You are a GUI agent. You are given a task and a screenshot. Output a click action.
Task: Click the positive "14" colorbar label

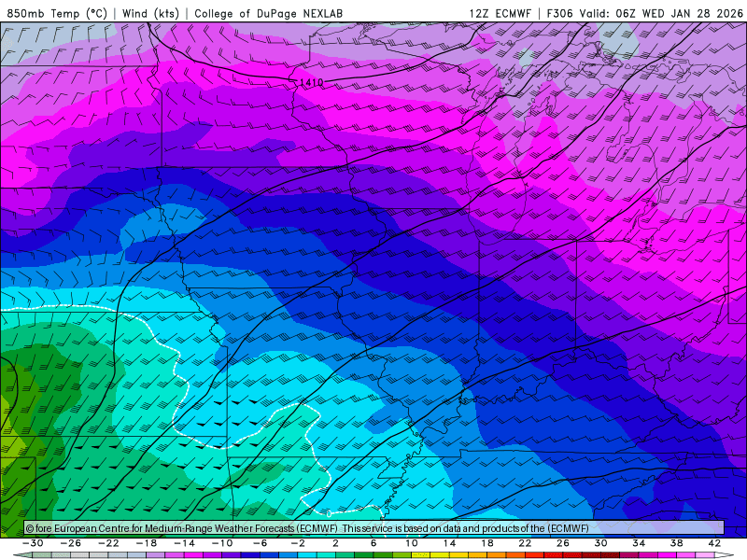click(x=449, y=543)
